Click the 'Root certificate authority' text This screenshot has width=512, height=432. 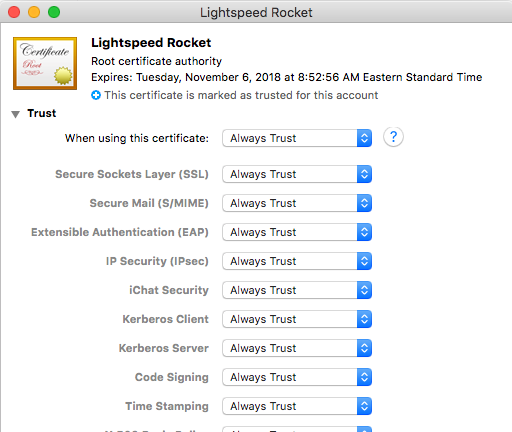[x=156, y=61]
